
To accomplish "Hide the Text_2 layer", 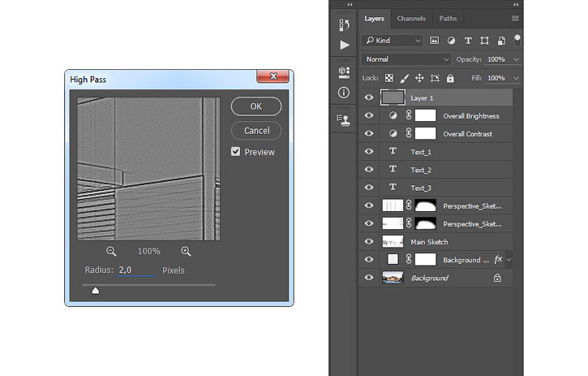I will [369, 170].
